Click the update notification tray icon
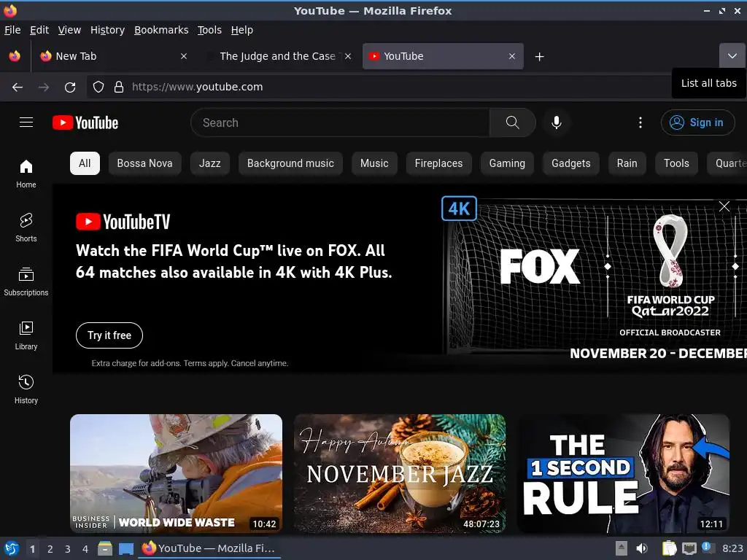 point(708,548)
